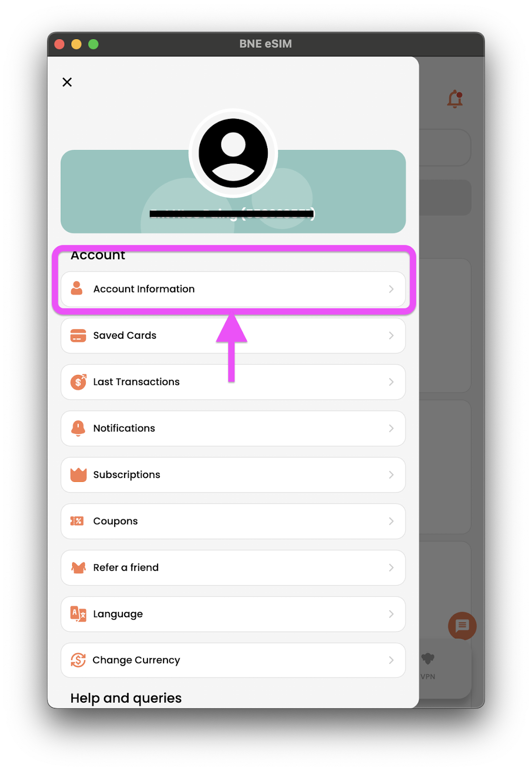The image size is (532, 771).
Task: Close the account menu with the X icon
Action: (67, 82)
